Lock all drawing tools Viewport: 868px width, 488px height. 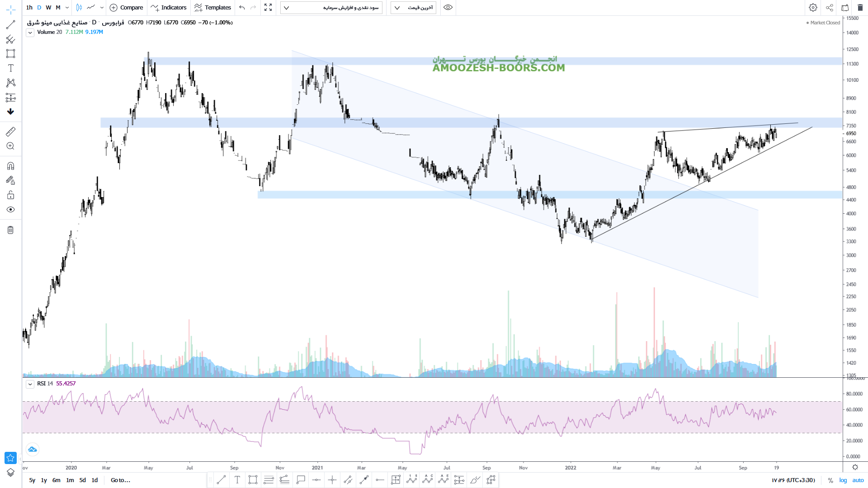click(10, 195)
